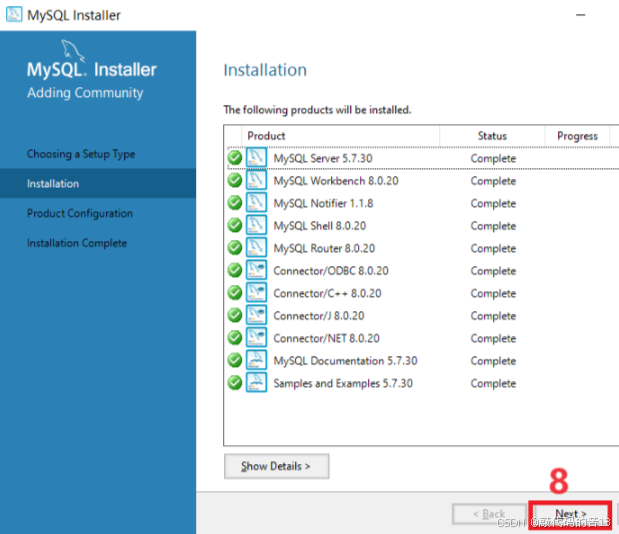Click Complete status of Connector/ODBC row

[493, 271]
